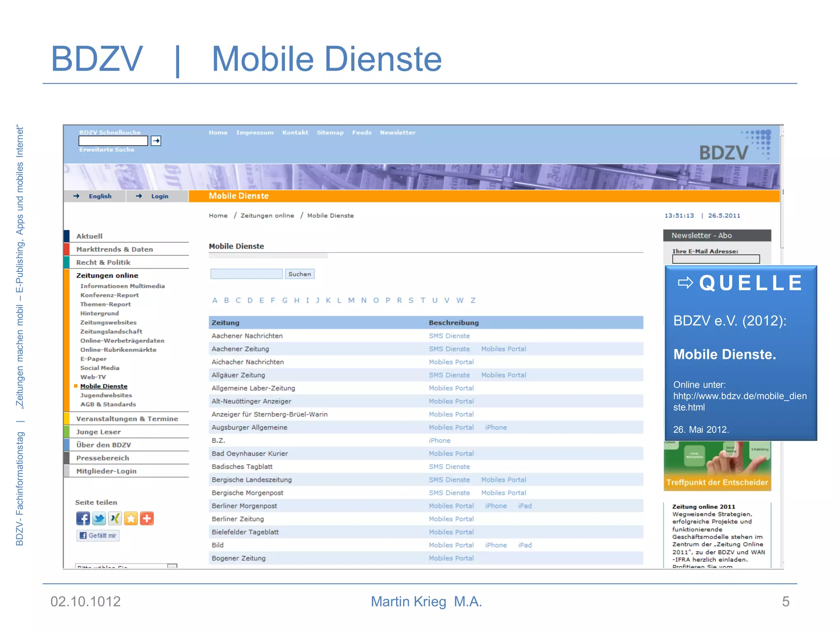
Task: Open the Home top menu item
Action: point(218,132)
